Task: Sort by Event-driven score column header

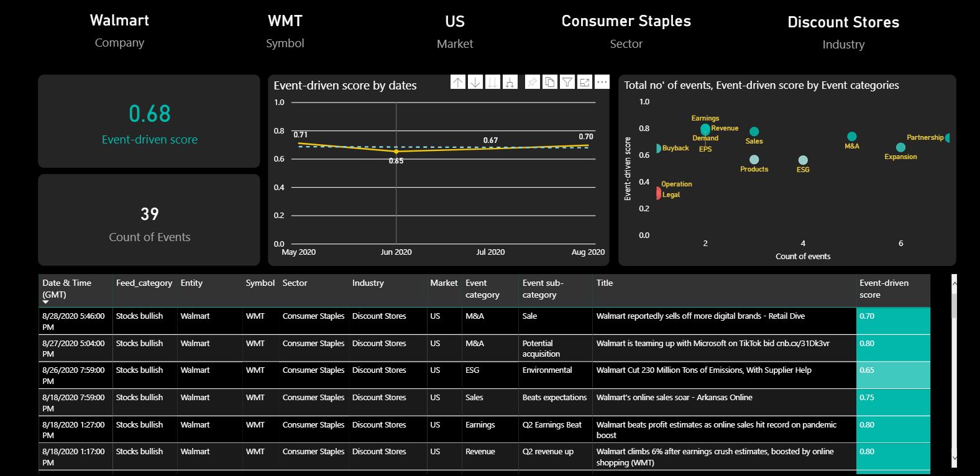Action: tap(884, 289)
